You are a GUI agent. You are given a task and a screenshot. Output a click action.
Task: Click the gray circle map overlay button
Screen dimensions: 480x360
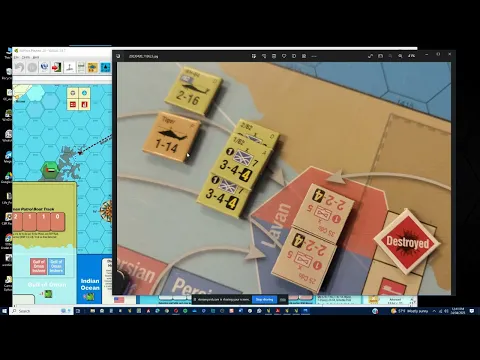73,93
